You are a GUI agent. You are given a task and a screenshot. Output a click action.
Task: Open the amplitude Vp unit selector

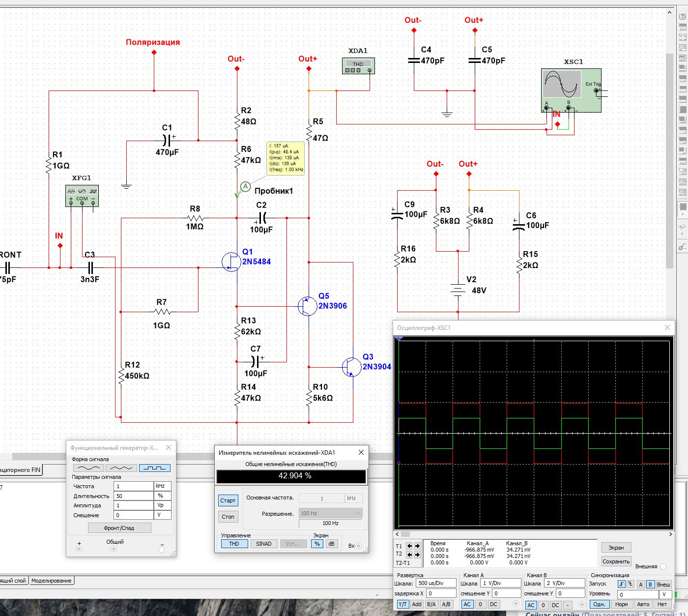point(163,505)
